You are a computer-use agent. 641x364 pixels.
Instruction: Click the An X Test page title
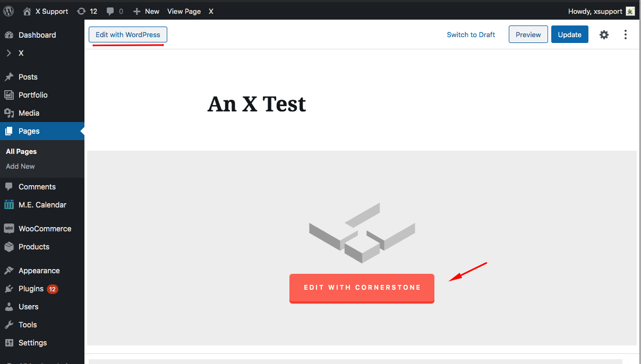[257, 104]
